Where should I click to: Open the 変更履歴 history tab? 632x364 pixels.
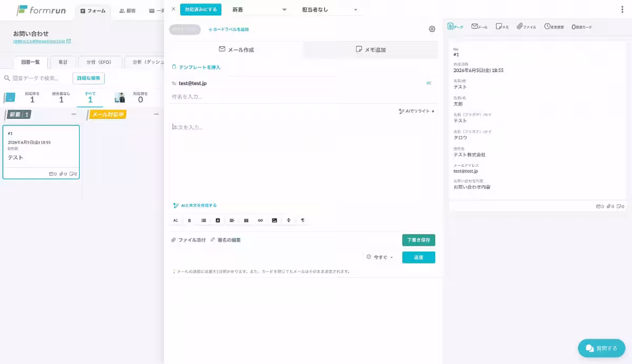[555, 26]
